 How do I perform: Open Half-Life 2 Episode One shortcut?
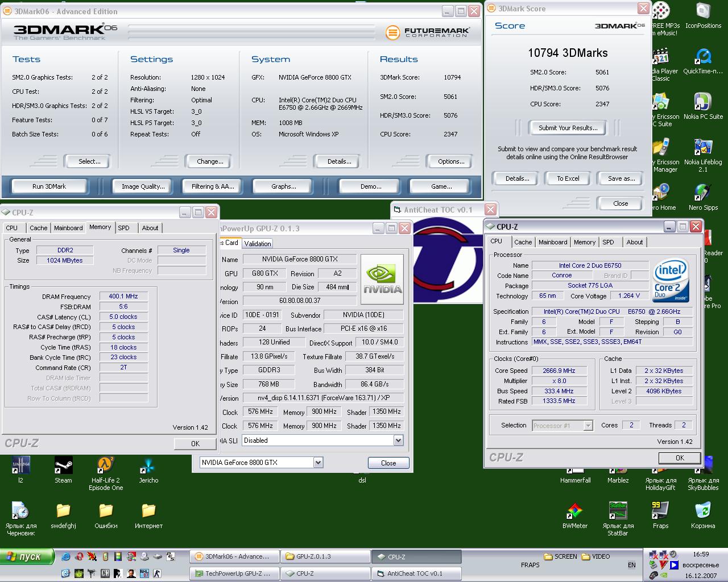(x=106, y=473)
